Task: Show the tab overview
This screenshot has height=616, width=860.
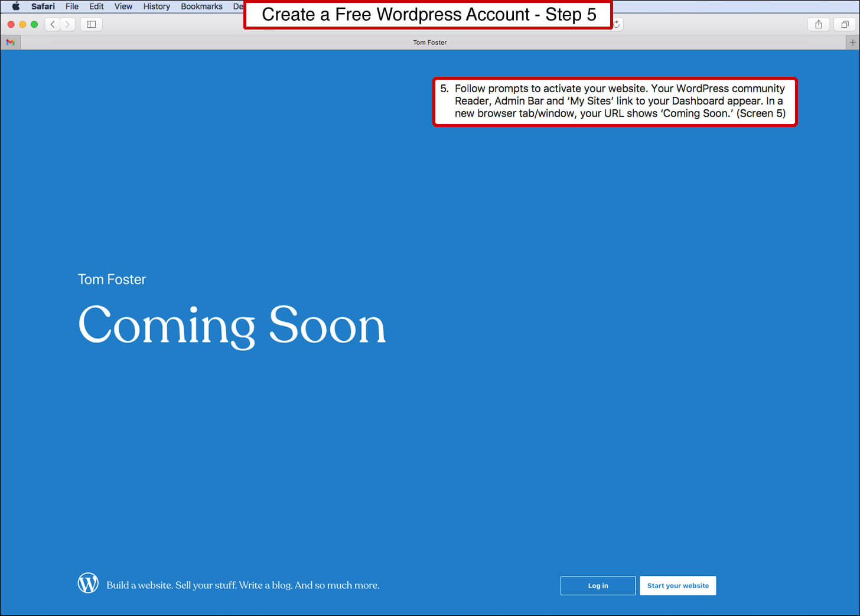Action: tap(845, 24)
